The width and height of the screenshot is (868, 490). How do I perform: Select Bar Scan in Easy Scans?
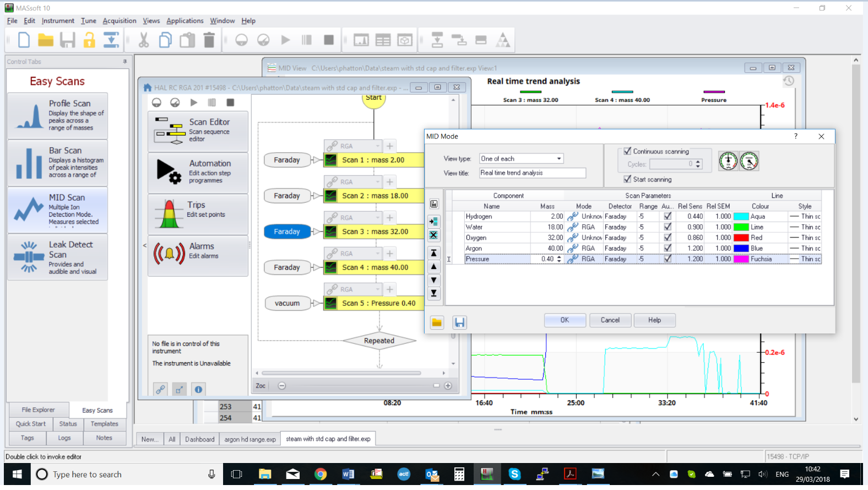tap(57, 163)
